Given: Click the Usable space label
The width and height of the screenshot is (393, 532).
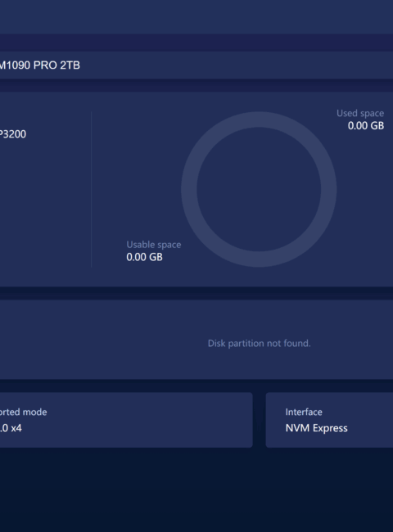Looking at the screenshot, I should (154, 245).
